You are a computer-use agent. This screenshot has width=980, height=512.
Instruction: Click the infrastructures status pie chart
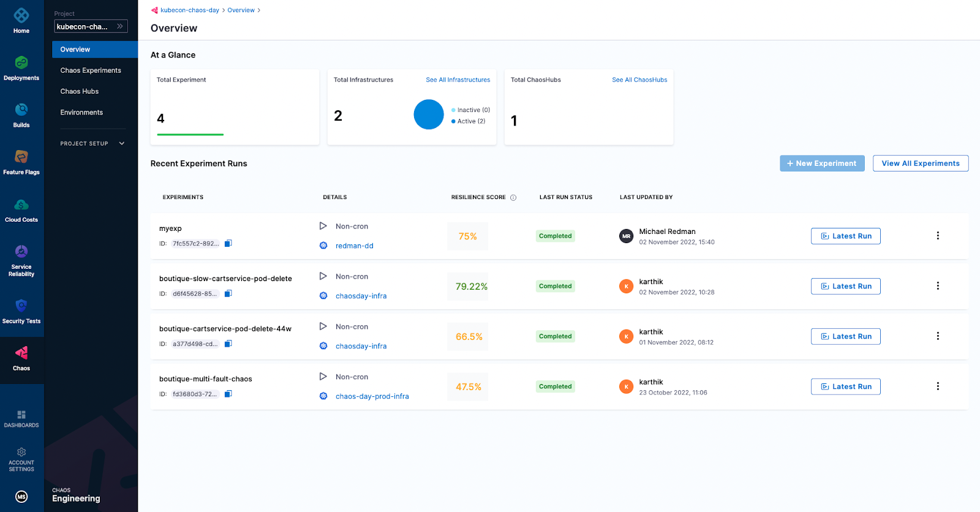coord(429,115)
